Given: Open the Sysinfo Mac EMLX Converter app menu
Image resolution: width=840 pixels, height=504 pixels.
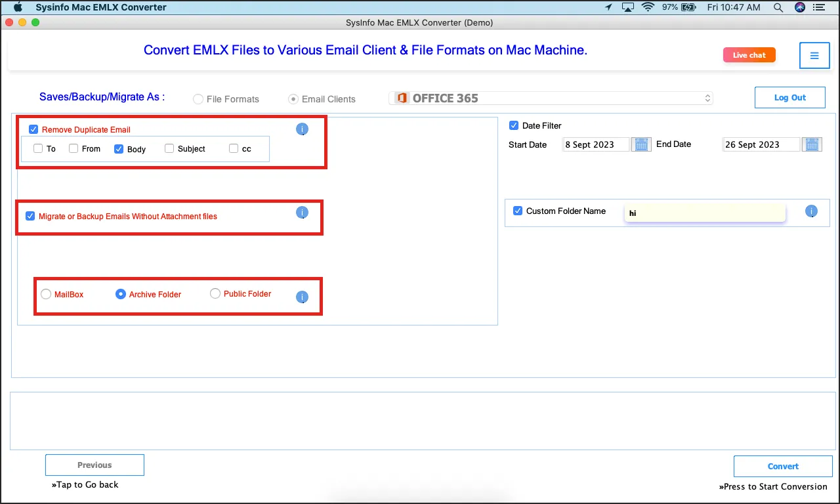Looking at the screenshot, I should (101, 7).
